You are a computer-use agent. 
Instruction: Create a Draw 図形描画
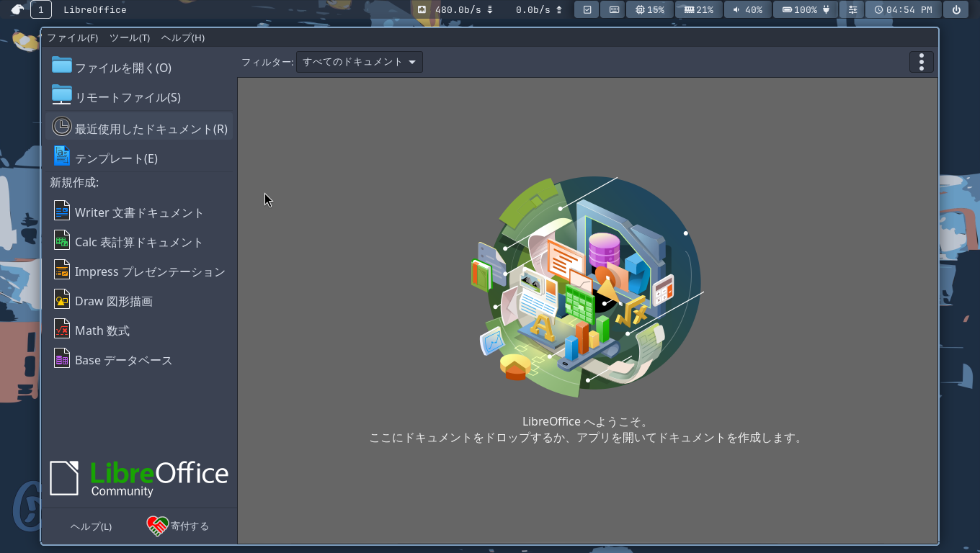click(x=139, y=300)
